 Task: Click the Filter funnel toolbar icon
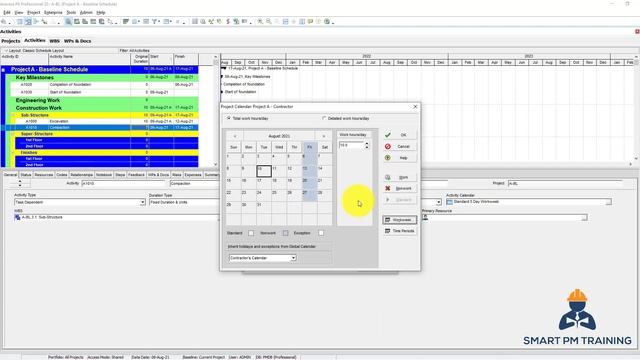(x=155, y=22)
